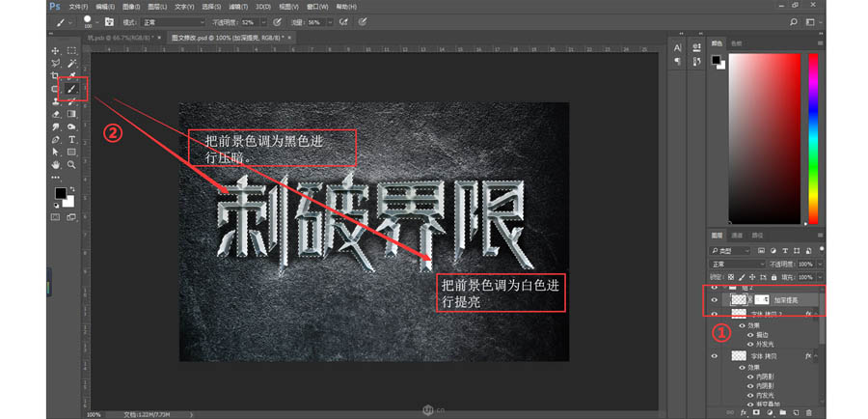Toggle the 外发光 effect visibility
This screenshot has width=868, height=419.
tap(750, 344)
